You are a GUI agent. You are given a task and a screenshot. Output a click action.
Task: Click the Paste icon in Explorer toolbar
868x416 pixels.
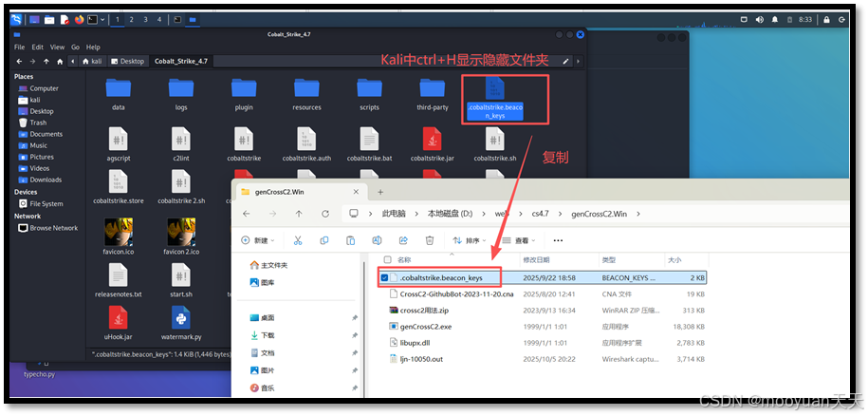(x=350, y=240)
